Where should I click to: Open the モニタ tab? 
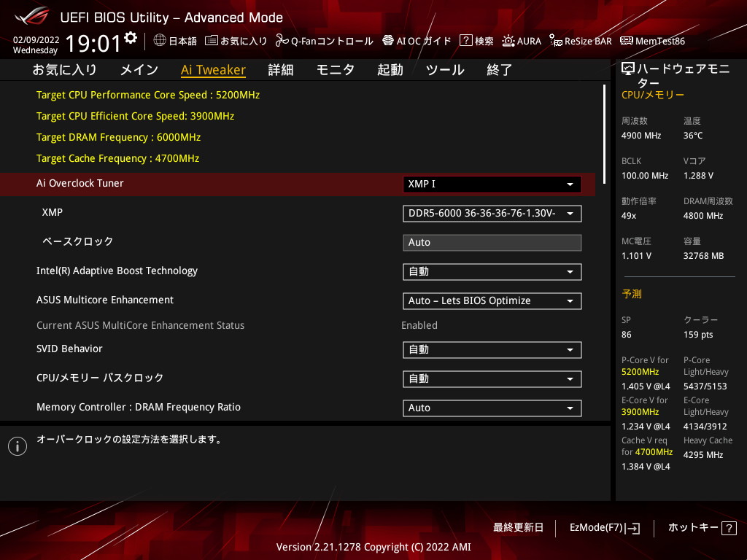point(336,70)
